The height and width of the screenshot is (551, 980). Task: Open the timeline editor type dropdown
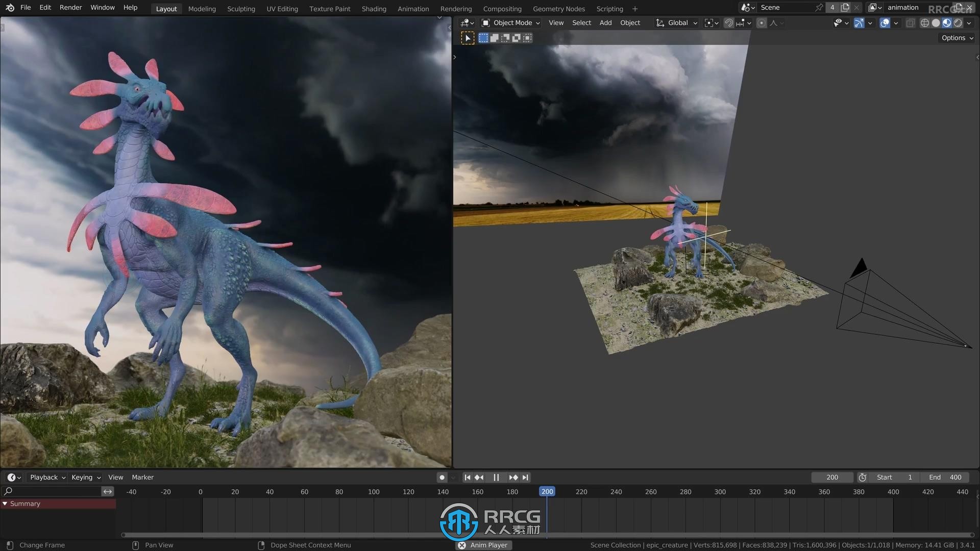(x=14, y=478)
